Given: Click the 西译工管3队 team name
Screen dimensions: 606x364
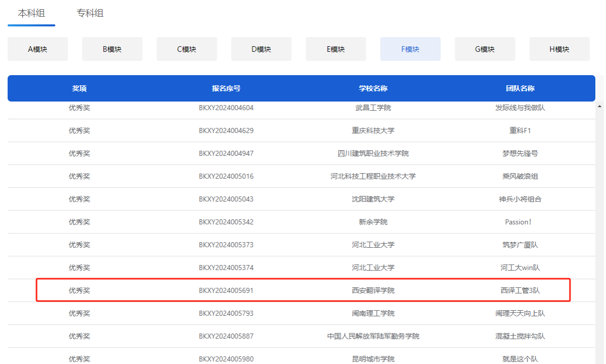Looking at the screenshot, I should (x=520, y=290).
